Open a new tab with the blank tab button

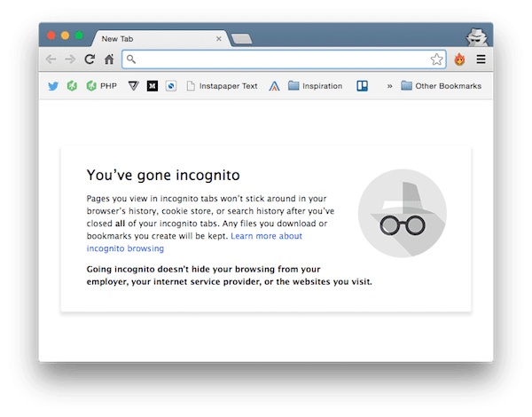click(241, 39)
